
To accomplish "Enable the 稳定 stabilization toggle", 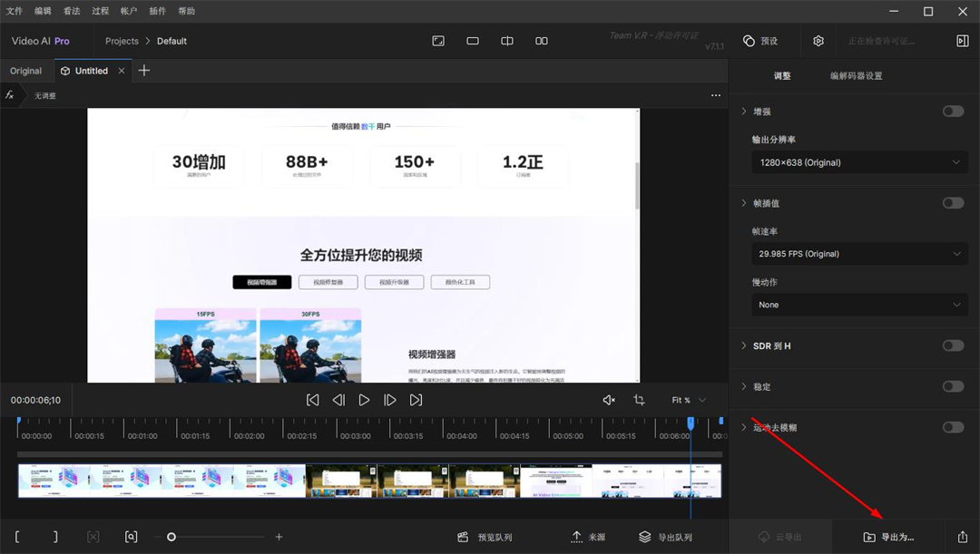I will (953, 386).
